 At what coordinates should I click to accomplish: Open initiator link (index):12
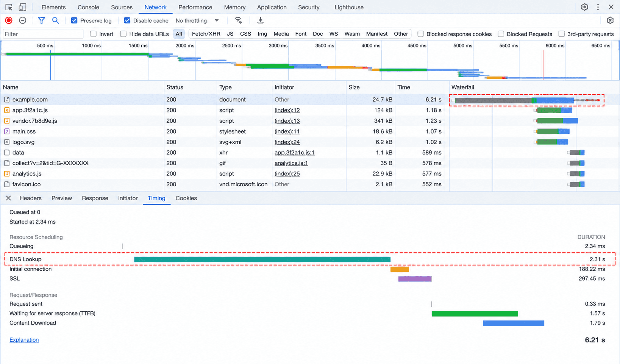287,110
